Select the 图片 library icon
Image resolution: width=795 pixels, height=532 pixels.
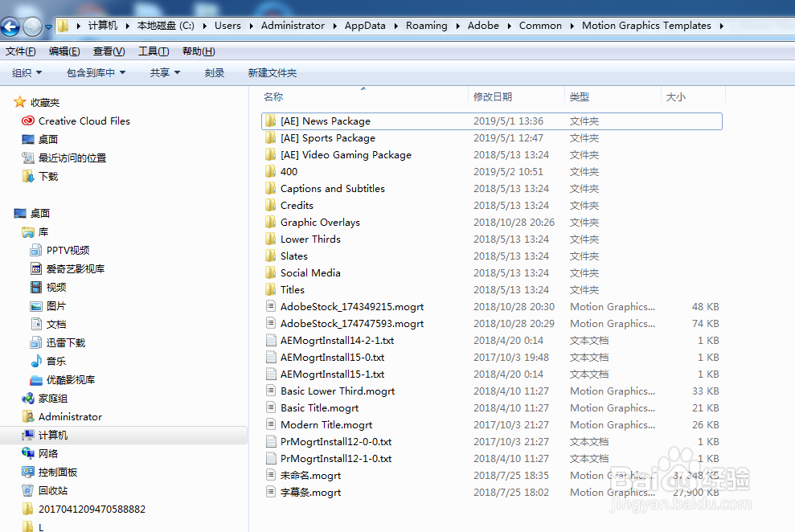[x=36, y=306]
